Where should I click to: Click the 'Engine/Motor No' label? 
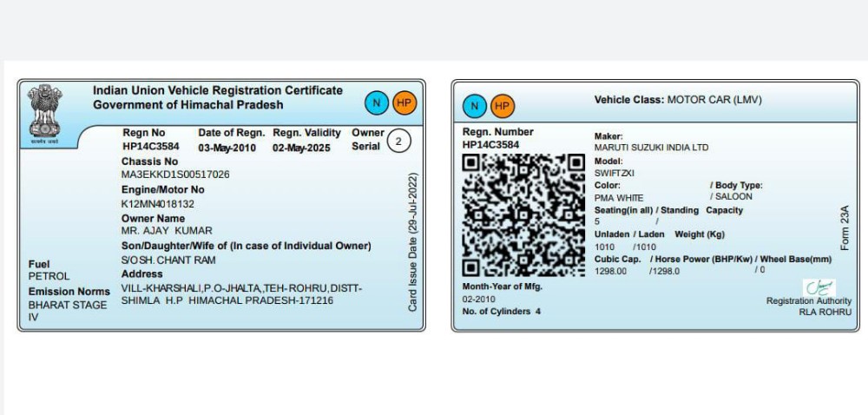tap(163, 190)
